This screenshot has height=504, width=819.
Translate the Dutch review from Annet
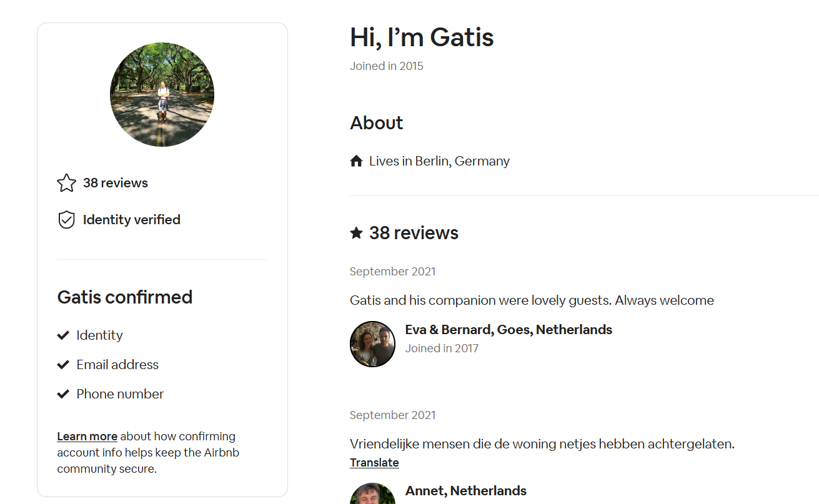pyautogui.click(x=374, y=463)
